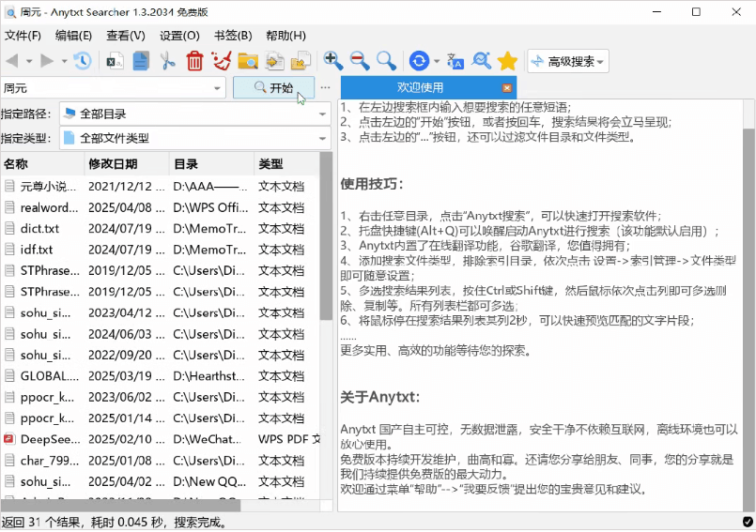Viewport: 756px width, 532px height.
Task: Export results to Excel icon
Action: 115,61
